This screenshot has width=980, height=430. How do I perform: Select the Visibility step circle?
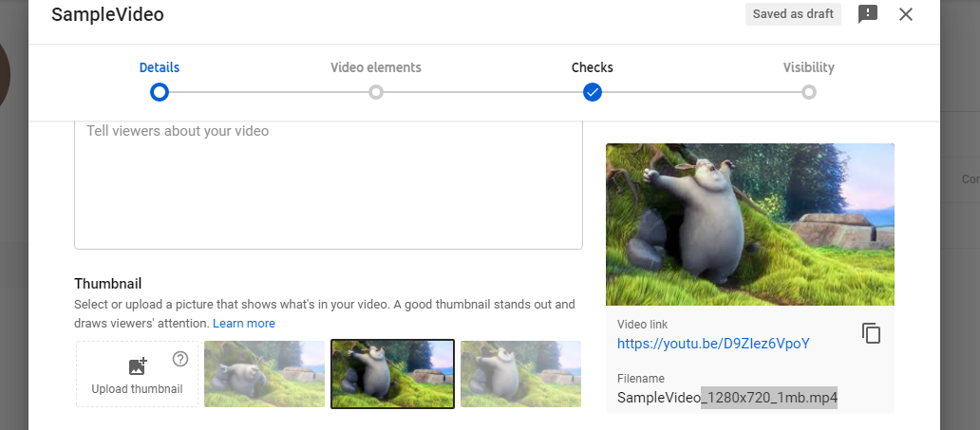click(809, 92)
